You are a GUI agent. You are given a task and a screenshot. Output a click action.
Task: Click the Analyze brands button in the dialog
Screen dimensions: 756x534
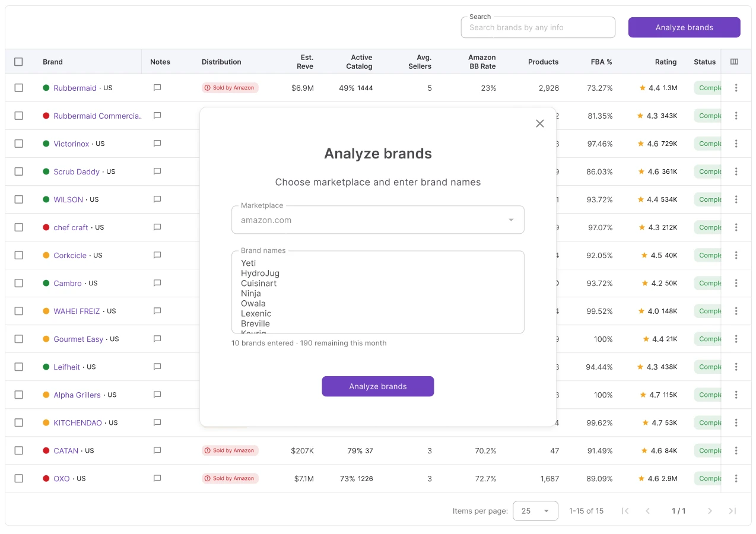coord(378,386)
